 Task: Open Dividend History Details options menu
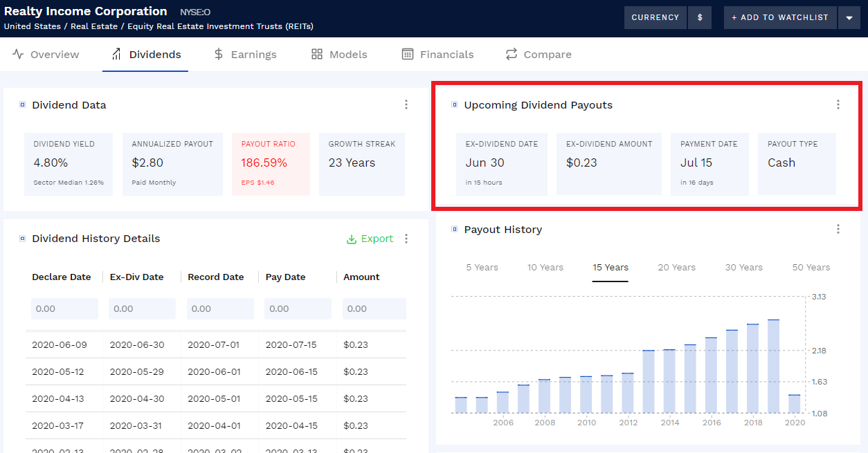coord(406,239)
